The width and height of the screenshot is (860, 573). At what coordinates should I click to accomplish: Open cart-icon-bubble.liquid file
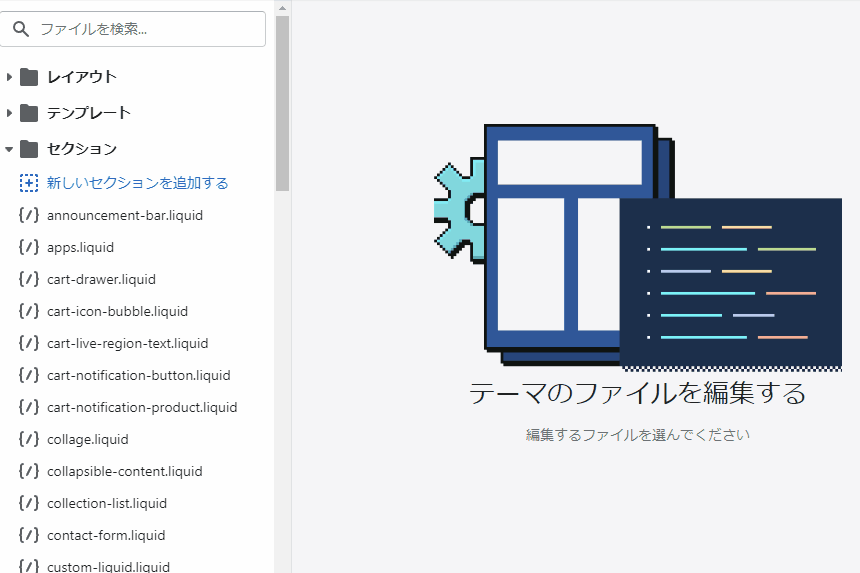(117, 311)
